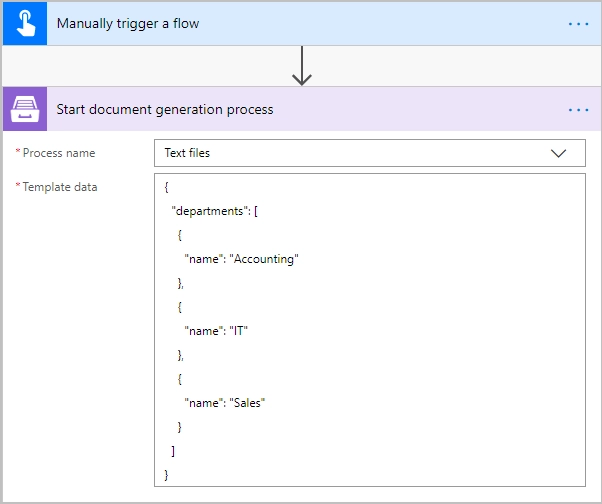The width and height of the screenshot is (602, 504).
Task: Collapse the Manually trigger a flow header
Action: (302, 23)
